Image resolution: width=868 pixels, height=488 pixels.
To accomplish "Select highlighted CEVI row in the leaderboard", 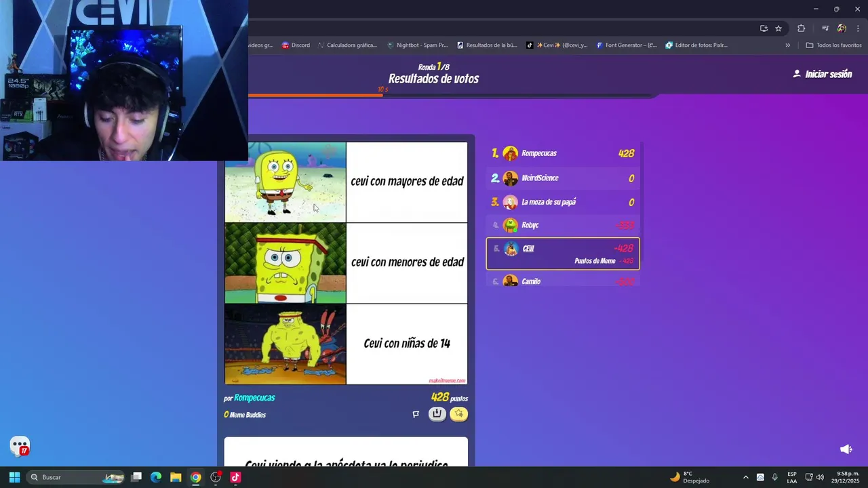I will click(563, 253).
